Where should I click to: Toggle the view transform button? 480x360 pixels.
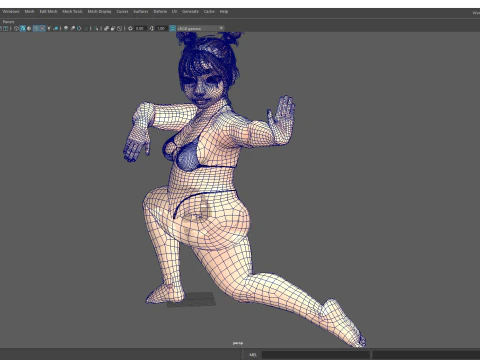coord(172,28)
